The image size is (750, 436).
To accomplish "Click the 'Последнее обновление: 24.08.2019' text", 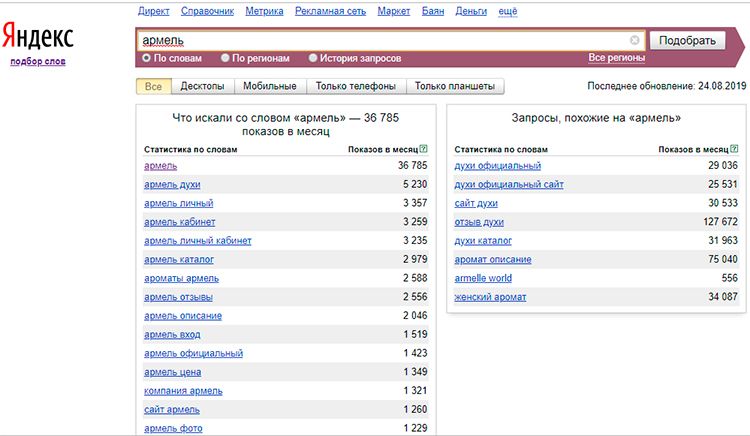I will [667, 86].
